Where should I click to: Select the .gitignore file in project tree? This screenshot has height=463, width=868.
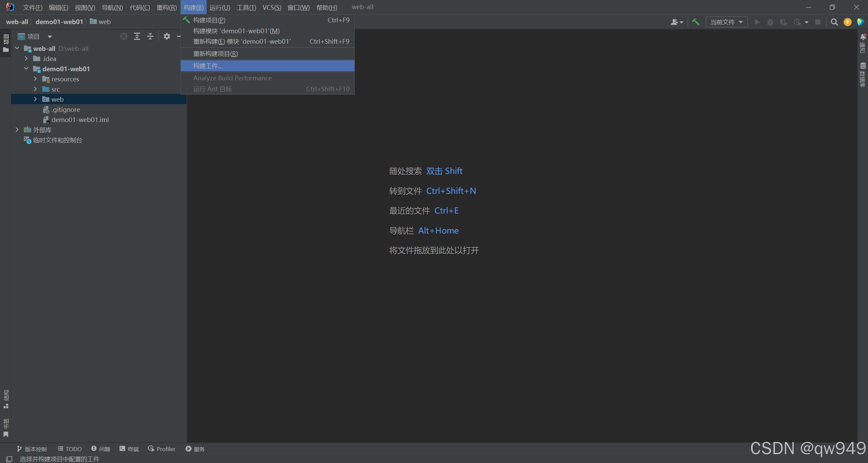tap(65, 109)
